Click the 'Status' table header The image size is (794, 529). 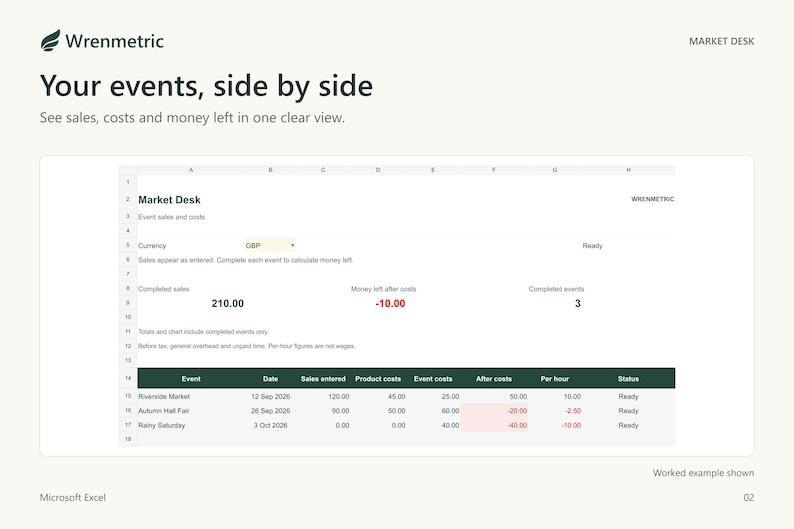[x=628, y=379]
